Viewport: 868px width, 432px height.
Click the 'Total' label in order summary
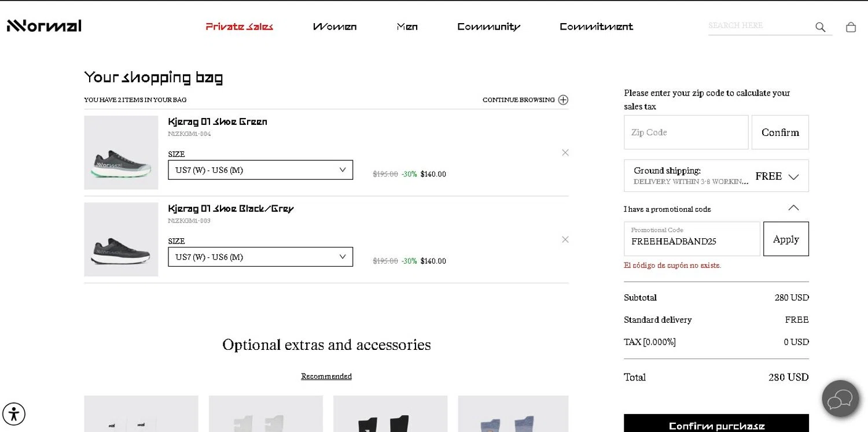[x=635, y=377]
